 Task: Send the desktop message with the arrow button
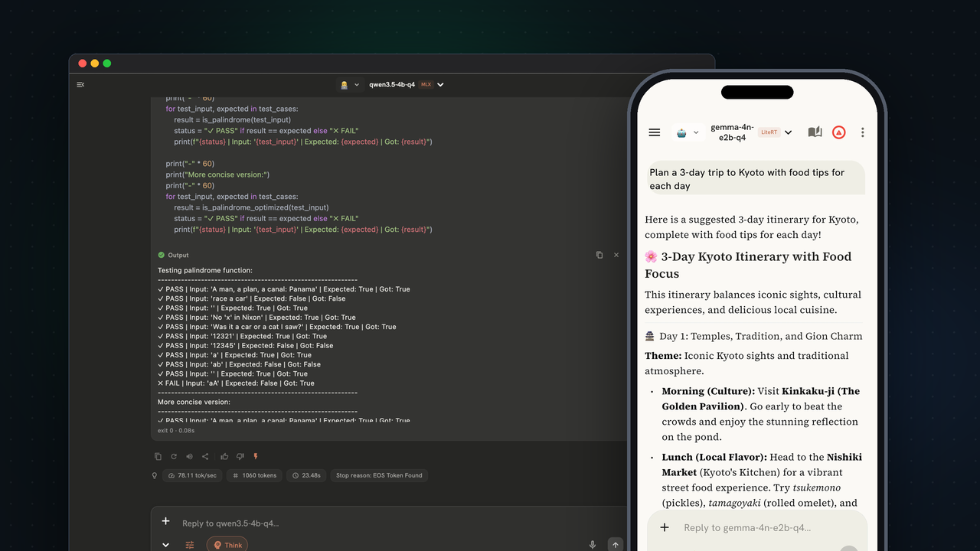click(616, 545)
